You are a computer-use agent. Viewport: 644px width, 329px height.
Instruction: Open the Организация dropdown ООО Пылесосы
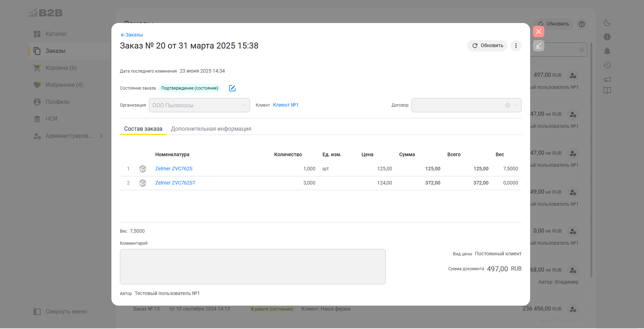[199, 105]
